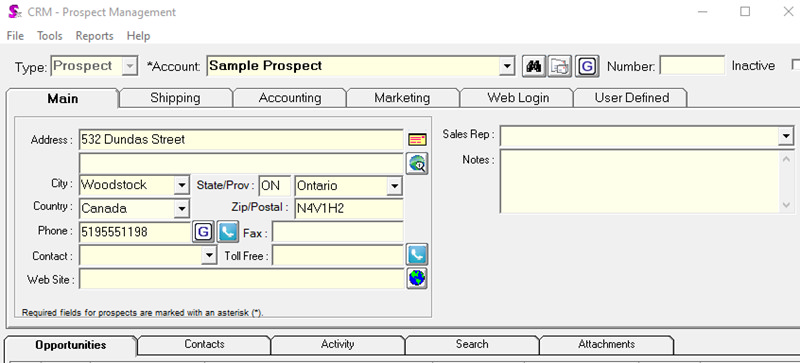Screen dimensions: 800x363
Task: Click the Notes scrollbar down arrow
Action: [787, 205]
